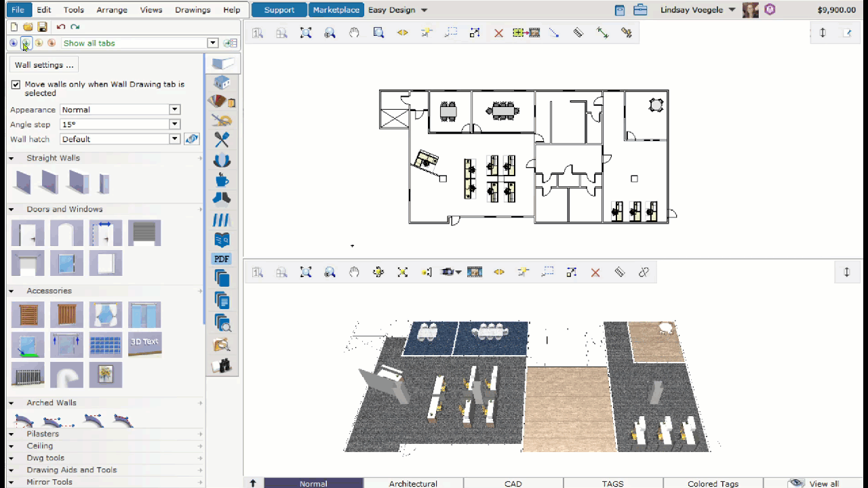Toggle Move walls only checkbox
The height and width of the screenshot is (488, 868).
tap(16, 85)
